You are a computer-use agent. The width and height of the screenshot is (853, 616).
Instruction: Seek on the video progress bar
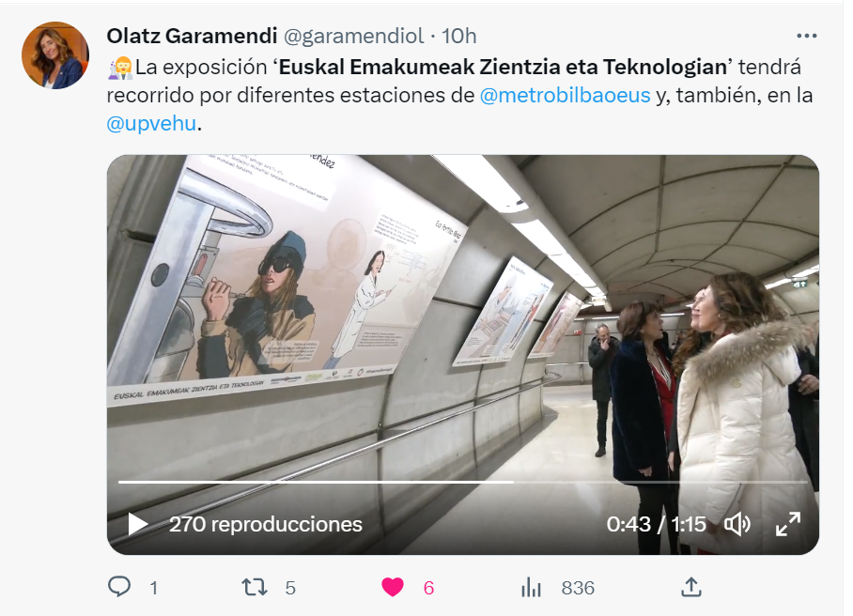click(x=463, y=483)
